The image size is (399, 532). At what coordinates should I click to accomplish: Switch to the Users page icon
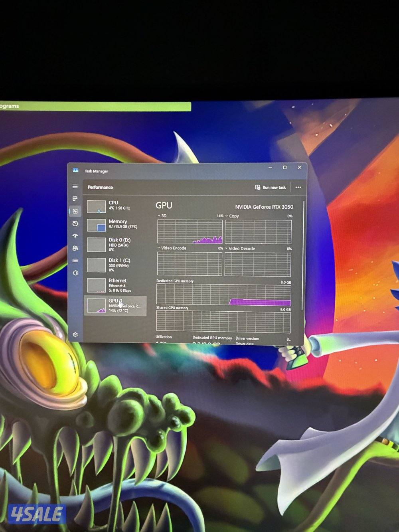(x=75, y=248)
